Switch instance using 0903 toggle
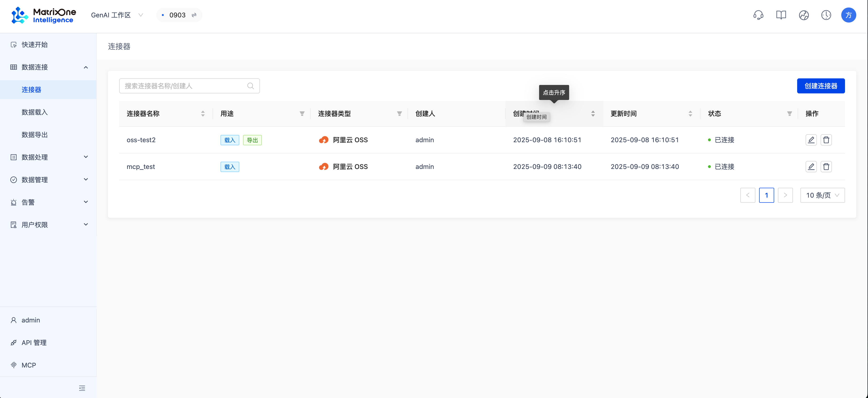868x398 pixels. 194,15
